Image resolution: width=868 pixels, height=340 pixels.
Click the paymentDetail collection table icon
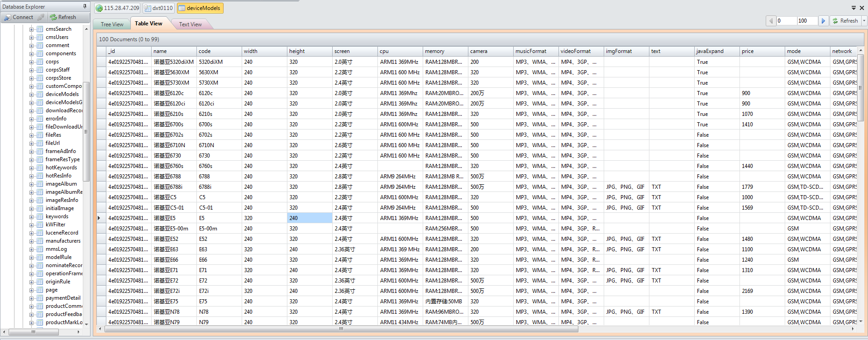[x=40, y=298]
